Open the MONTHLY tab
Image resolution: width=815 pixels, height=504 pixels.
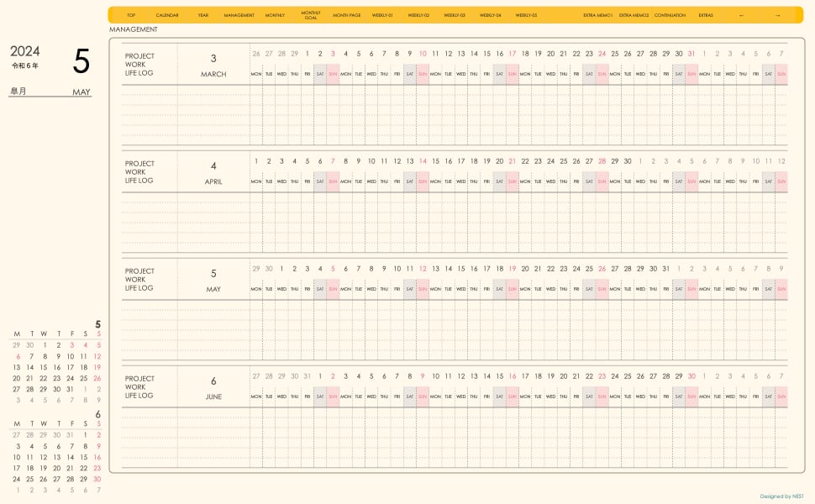[275, 15]
